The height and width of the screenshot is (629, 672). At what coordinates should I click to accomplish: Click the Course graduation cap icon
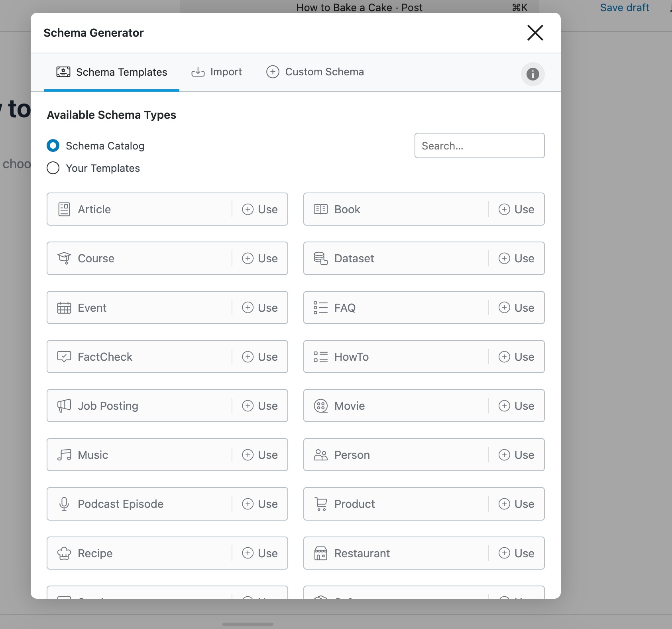[x=64, y=258]
